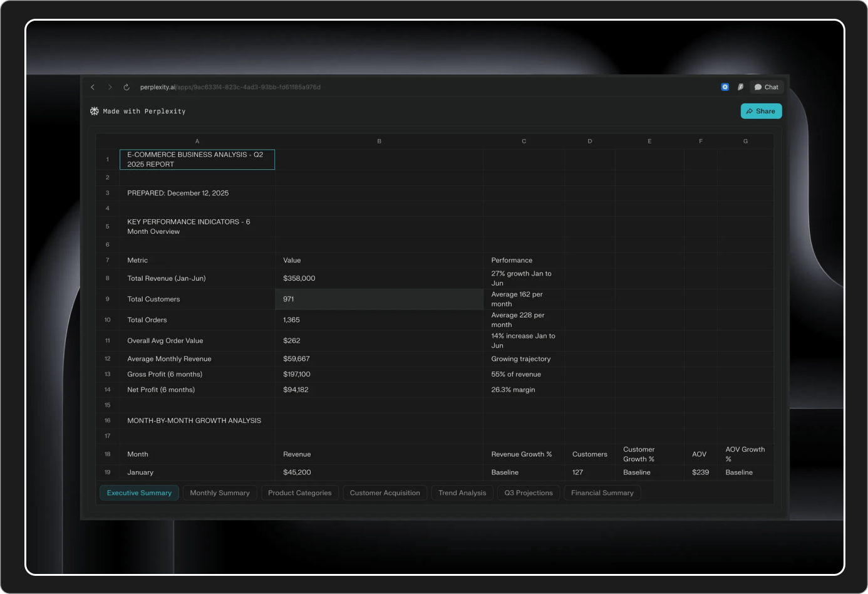
Task: Select the 14% increase Jan to Jun cell
Action: [524, 341]
